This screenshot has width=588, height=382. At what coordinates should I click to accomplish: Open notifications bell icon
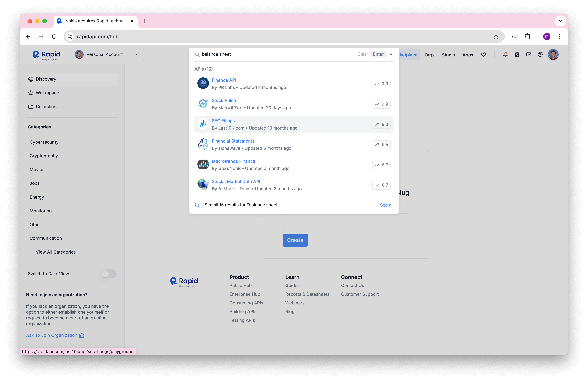pyautogui.click(x=505, y=55)
